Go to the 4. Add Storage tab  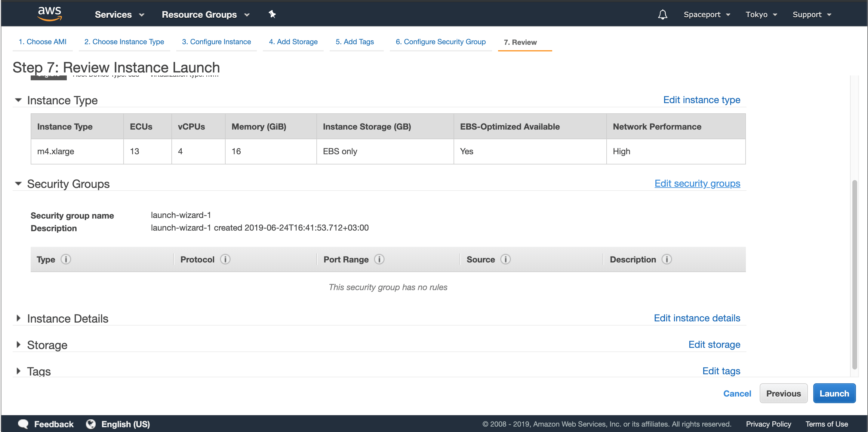(293, 42)
